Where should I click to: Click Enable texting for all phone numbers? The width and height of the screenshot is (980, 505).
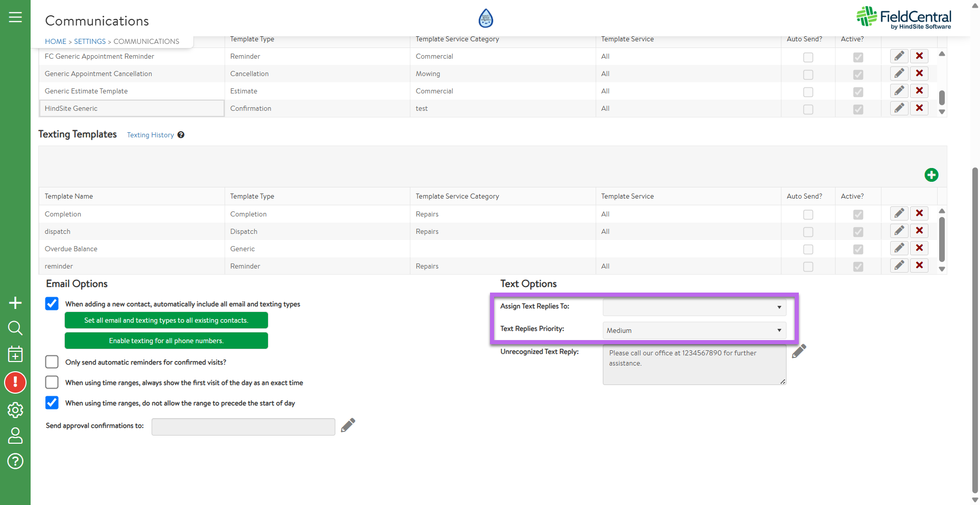[x=166, y=341]
